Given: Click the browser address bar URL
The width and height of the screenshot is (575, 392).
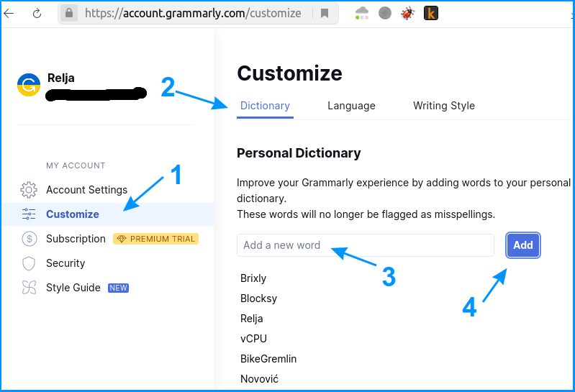Looking at the screenshot, I should (193, 13).
